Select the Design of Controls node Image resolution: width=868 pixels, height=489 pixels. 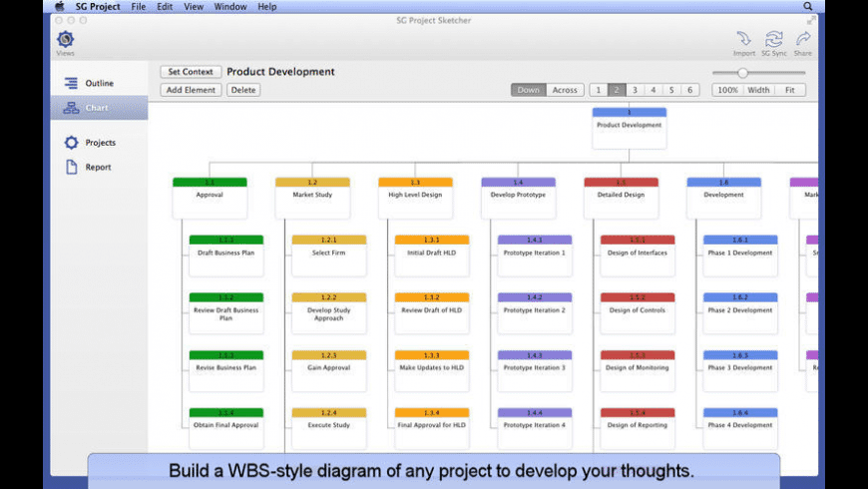point(638,313)
